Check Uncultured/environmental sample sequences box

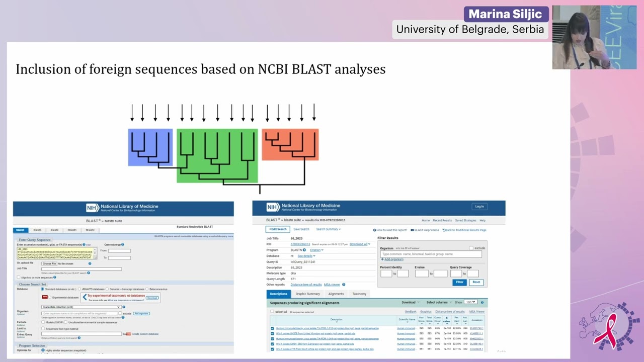tap(66, 322)
